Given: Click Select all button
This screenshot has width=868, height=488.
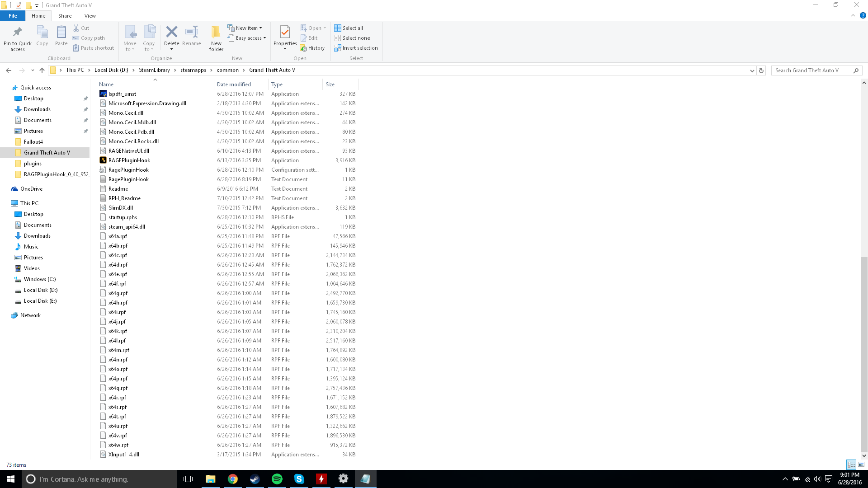Looking at the screenshot, I should 349,28.
